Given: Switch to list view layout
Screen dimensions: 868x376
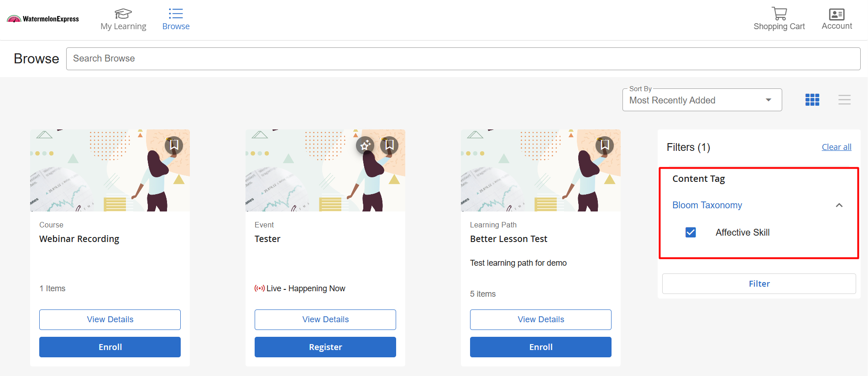Looking at the screenshot, I should coord(844,100).
